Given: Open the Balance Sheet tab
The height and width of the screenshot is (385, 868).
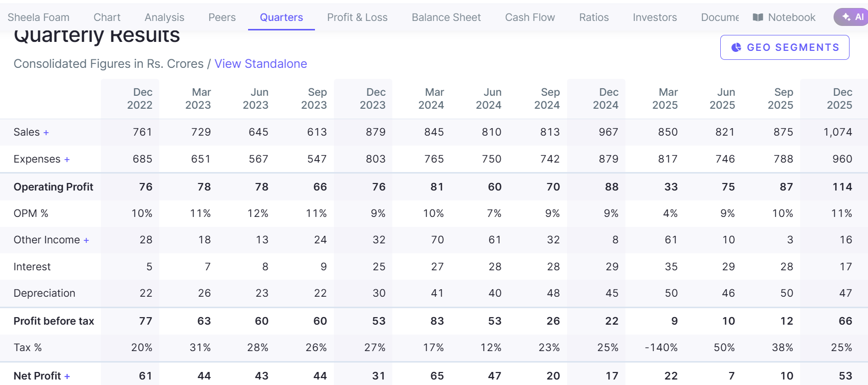Looking at the screenshot, I should (446, 17).
